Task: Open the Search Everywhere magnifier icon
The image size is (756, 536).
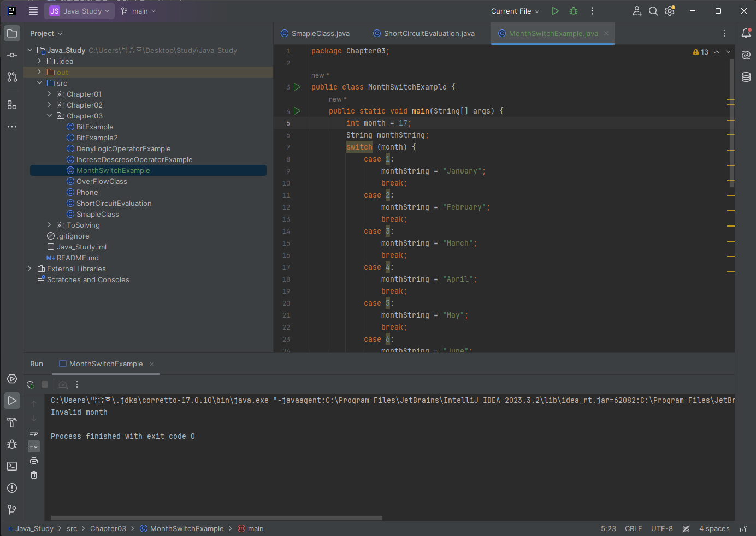Action: pos(653,11)
